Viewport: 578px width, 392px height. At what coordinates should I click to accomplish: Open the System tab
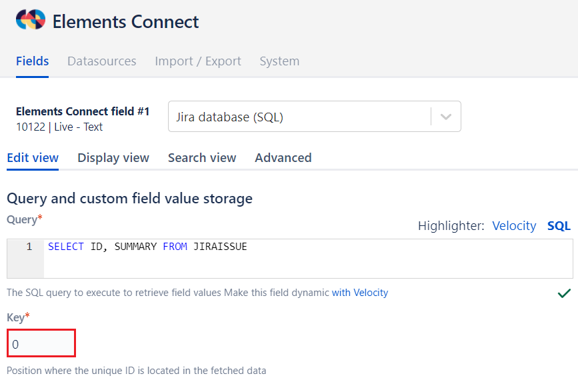coord(279,61)
